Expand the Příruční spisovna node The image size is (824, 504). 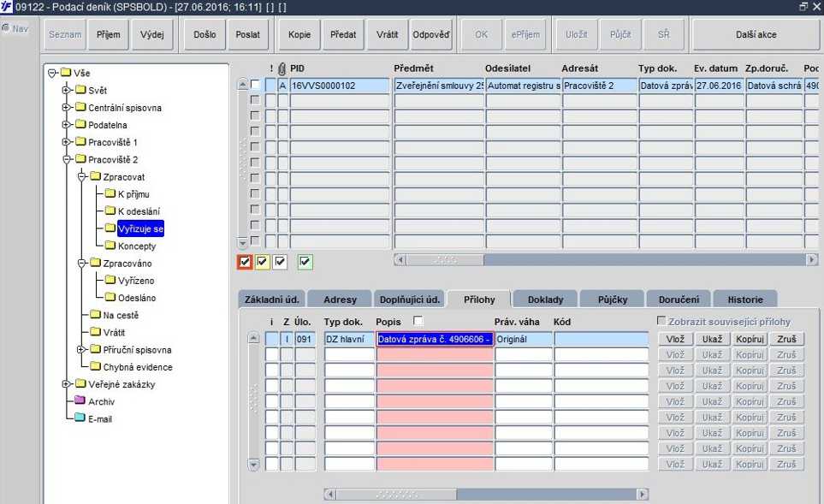click(81, 349)
